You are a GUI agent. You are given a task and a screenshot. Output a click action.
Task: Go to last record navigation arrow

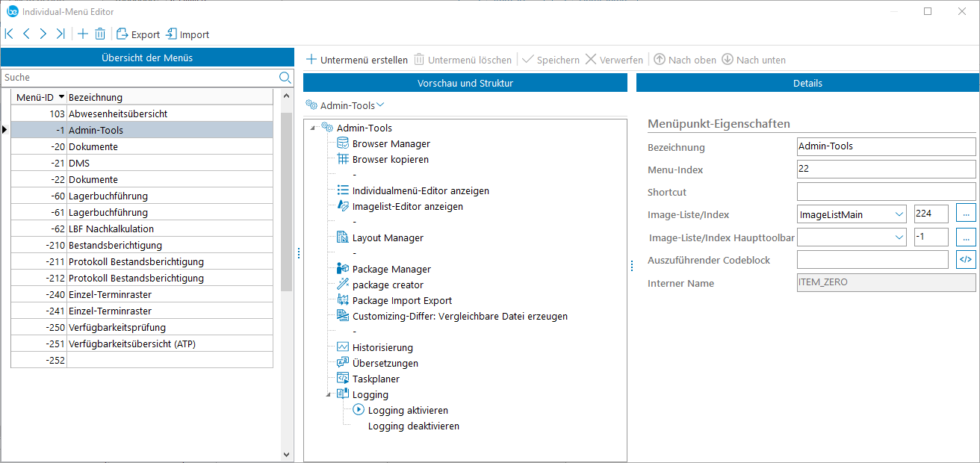(x=61, y=34)
